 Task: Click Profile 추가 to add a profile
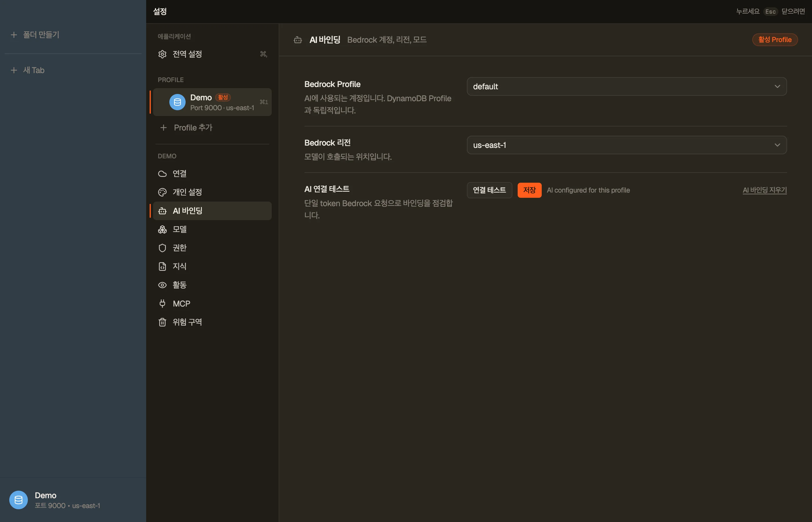[x=212, y=127]
